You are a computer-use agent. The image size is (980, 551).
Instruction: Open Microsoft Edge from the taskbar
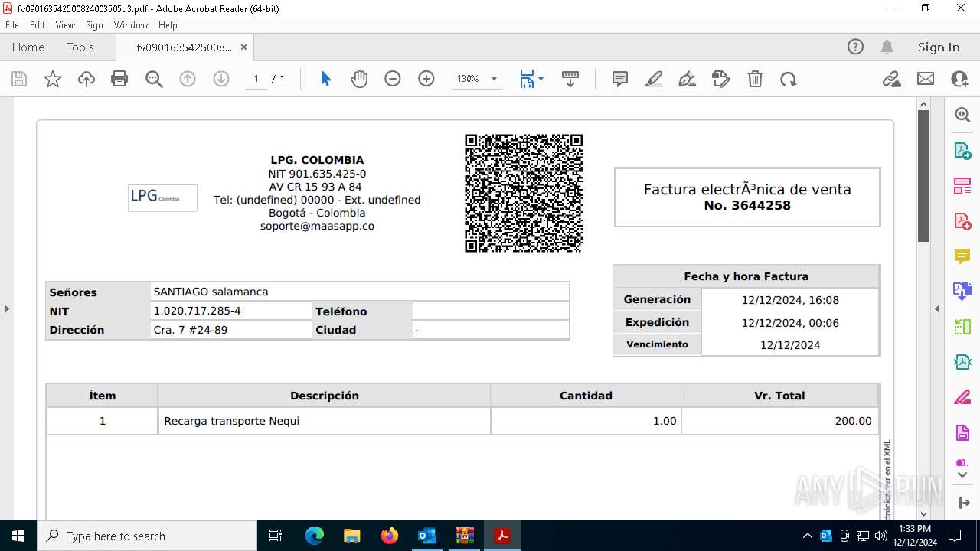pos(315,536)
